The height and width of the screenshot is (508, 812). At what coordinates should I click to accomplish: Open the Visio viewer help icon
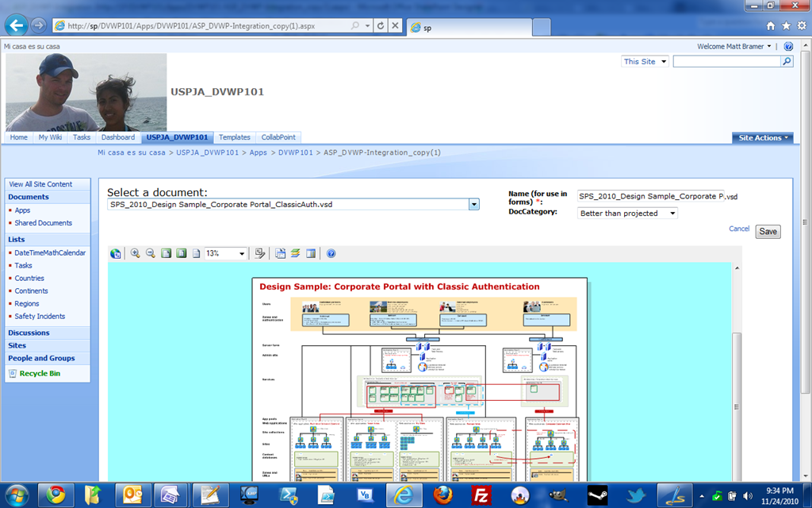331,253
